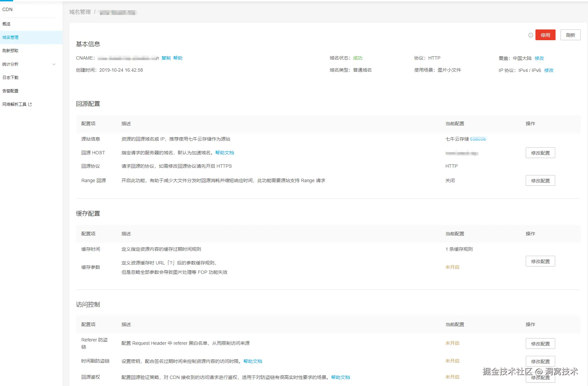Click the 未开启 status of Referer 防盗链
The width and height of the screenshot is (588, 386).
[x=452, y=343]
